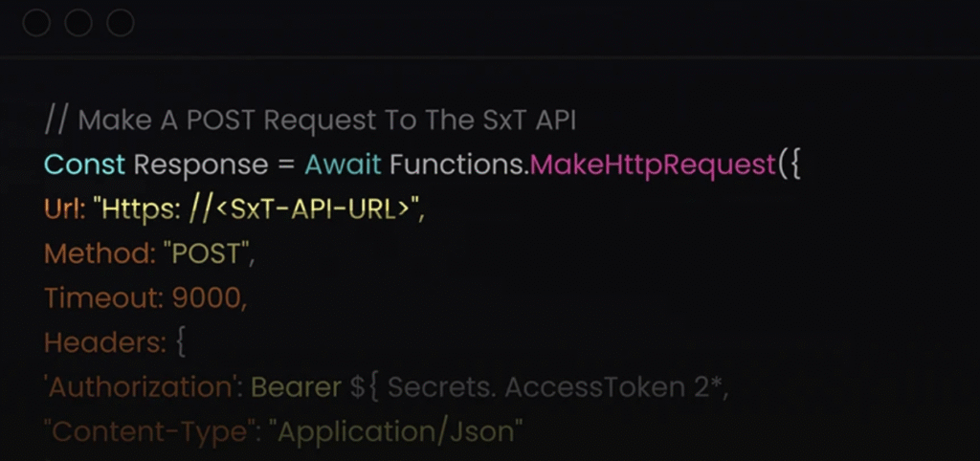The width and height of the screenshot is (980, 461).
Task: Click the Url property key
Action: 62,210
